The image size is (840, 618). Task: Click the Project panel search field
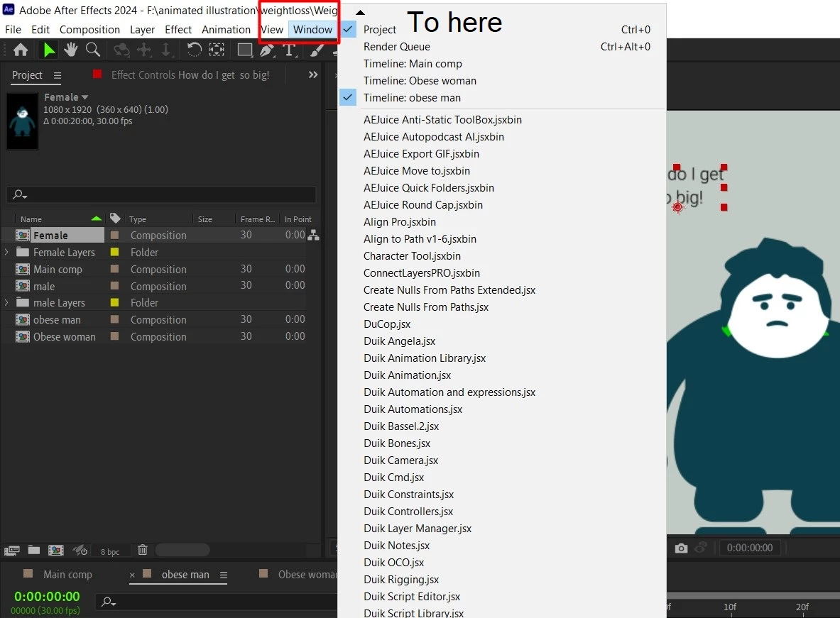pos(161,194)
